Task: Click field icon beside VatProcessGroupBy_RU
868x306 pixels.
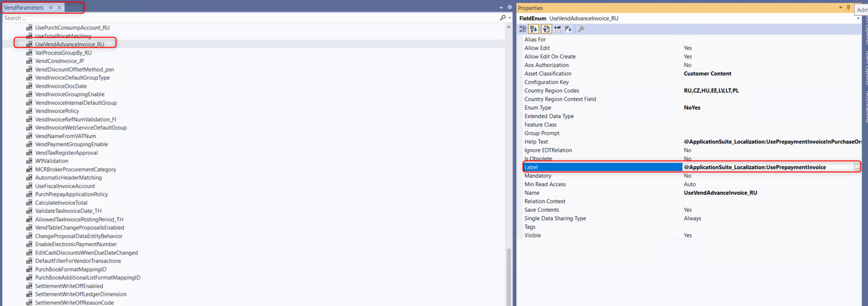Action: (29, 53)
